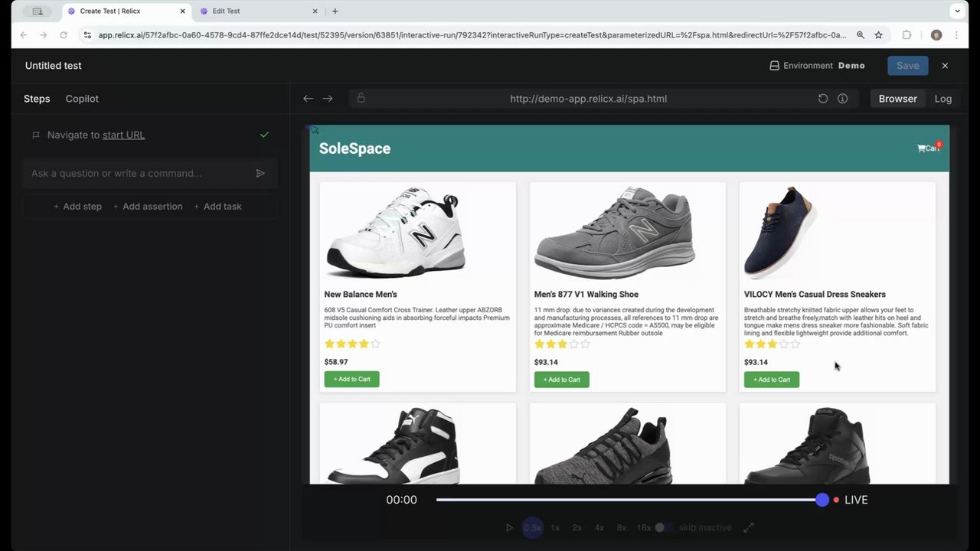Close the Create Test | Relicx tab
980x551 pixels.
[x=182, y=11]
